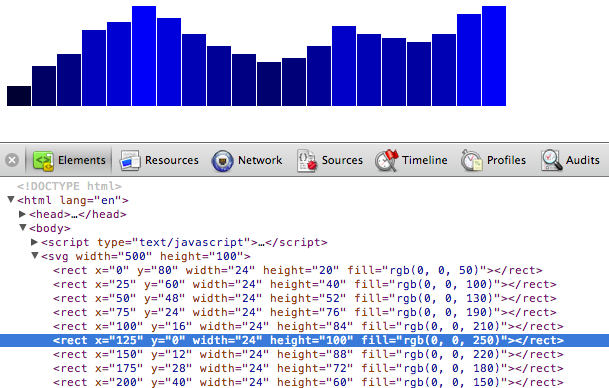The image size is (609, 388).
Task: Collapse the svg node triangle
Action: pyautogui.click(x=35, y=256)
